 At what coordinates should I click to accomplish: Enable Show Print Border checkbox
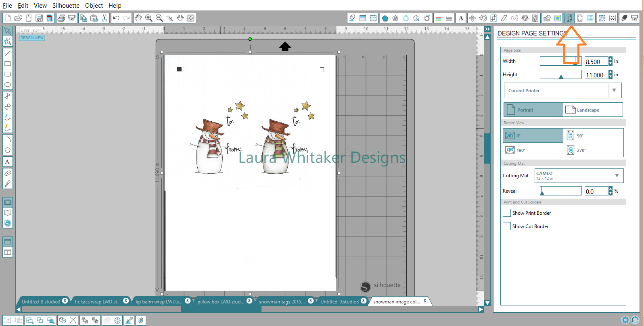coord(507,213)
